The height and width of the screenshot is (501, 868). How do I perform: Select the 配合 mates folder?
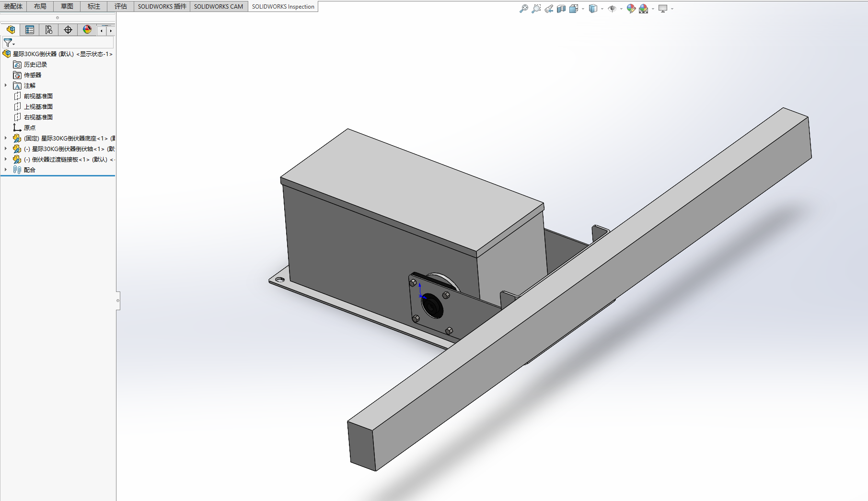(30, 170)
